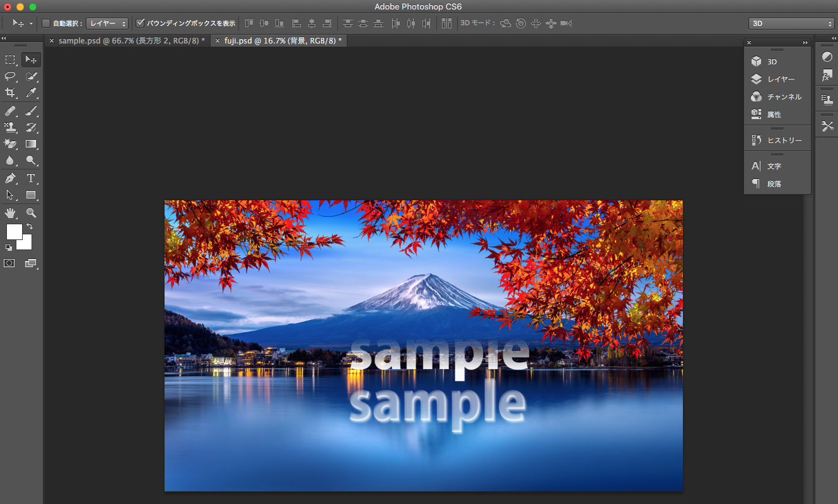The image size is (838, 504).
Task: Select the Hand tool
Action: click(x=10, y=213)
